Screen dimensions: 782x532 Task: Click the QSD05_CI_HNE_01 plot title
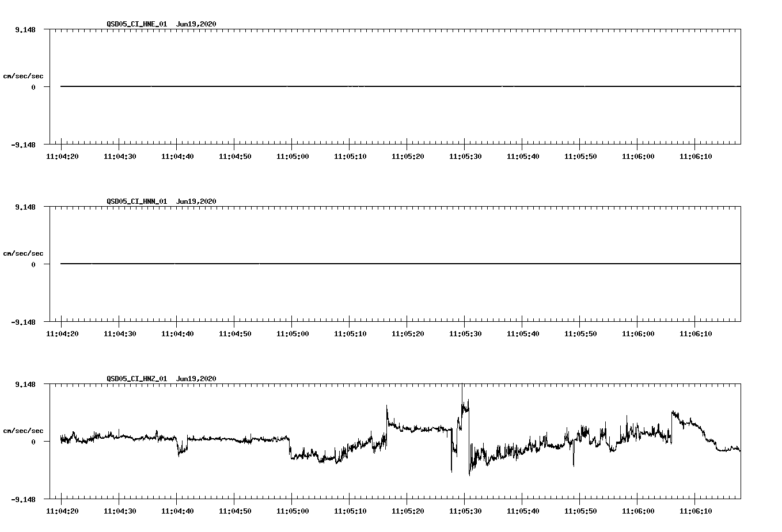point(161,24)
